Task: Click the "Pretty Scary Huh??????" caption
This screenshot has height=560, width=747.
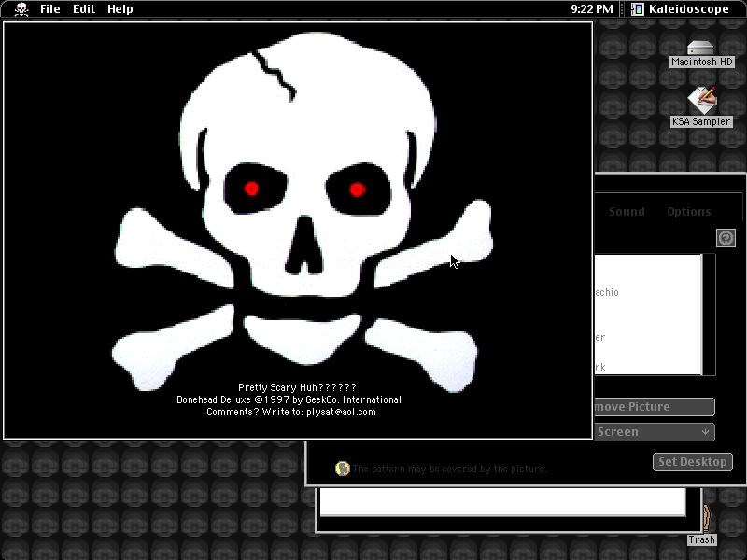Action: click(x=297, y=387)
